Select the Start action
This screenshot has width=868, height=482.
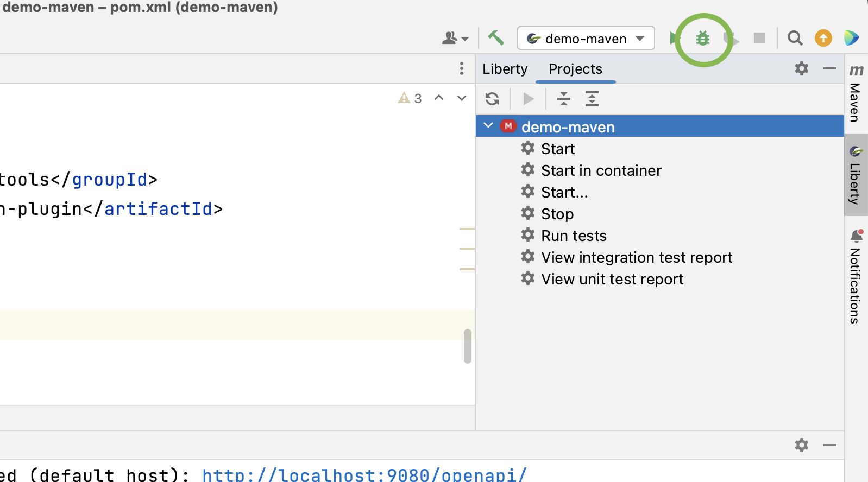558,149
